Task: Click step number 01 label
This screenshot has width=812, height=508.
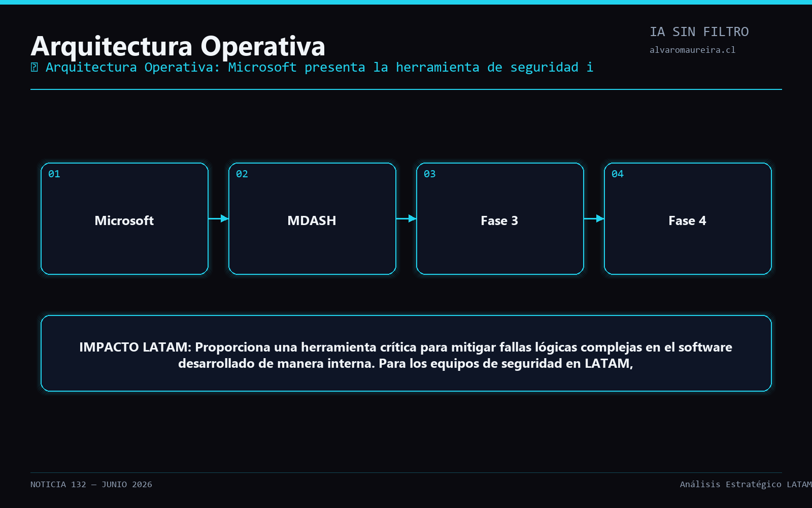Action: point(54,174)
